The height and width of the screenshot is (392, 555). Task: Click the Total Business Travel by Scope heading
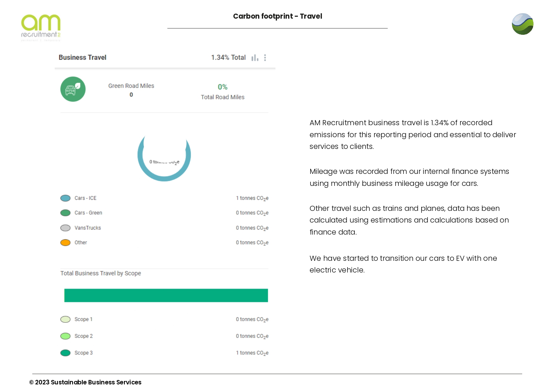(101, 273)
